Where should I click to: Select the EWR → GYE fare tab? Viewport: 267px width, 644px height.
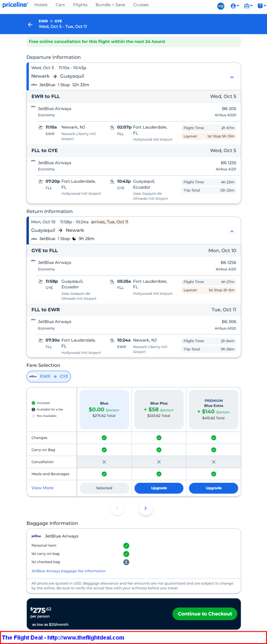click(x=49, y=376)
